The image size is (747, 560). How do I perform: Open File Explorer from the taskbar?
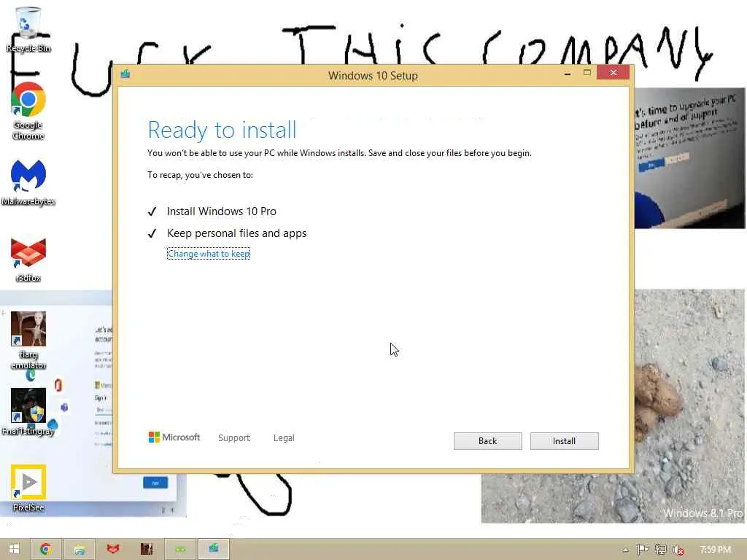[80, 549]
